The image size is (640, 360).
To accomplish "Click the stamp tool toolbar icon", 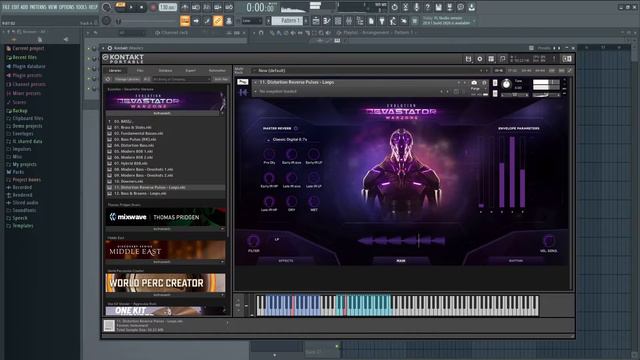I will click(229, 20).
